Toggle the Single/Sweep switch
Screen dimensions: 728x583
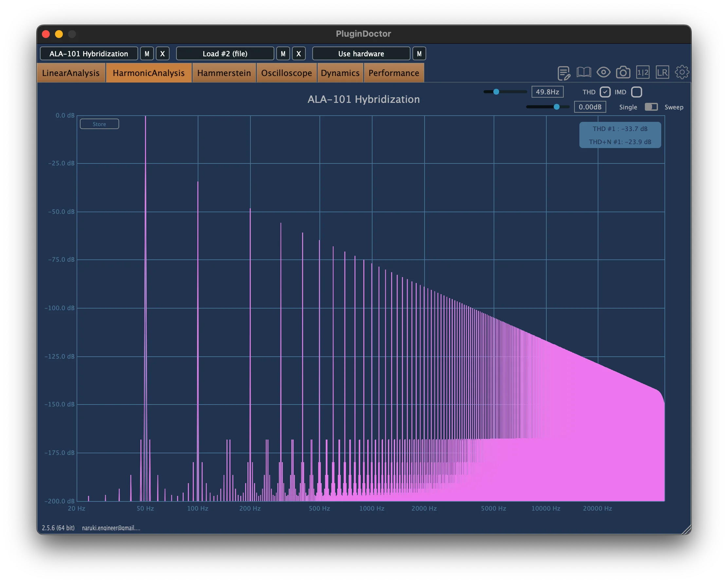651,107
